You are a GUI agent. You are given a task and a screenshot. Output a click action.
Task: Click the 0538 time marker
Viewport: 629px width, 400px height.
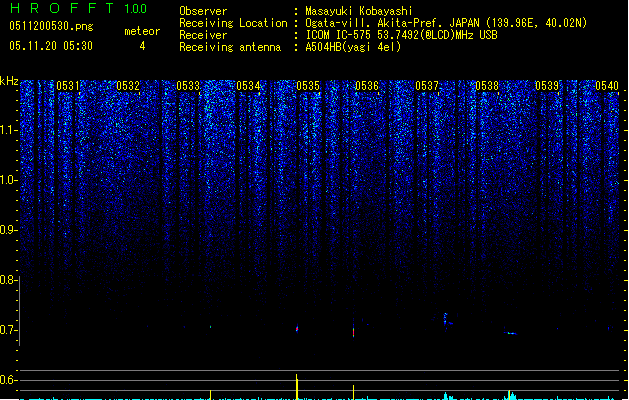pyautogui.click(x=487, y=86)
